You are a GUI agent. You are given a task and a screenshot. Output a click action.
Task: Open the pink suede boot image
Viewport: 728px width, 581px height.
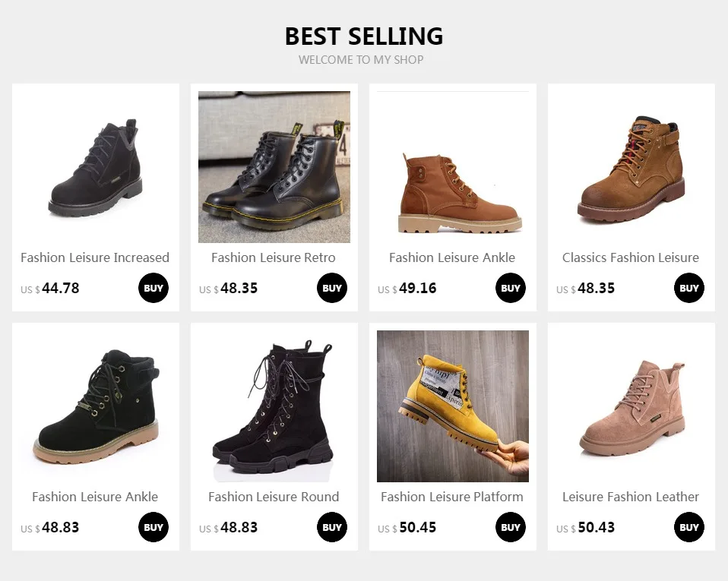pyautogui.click(x=631, y=406)
